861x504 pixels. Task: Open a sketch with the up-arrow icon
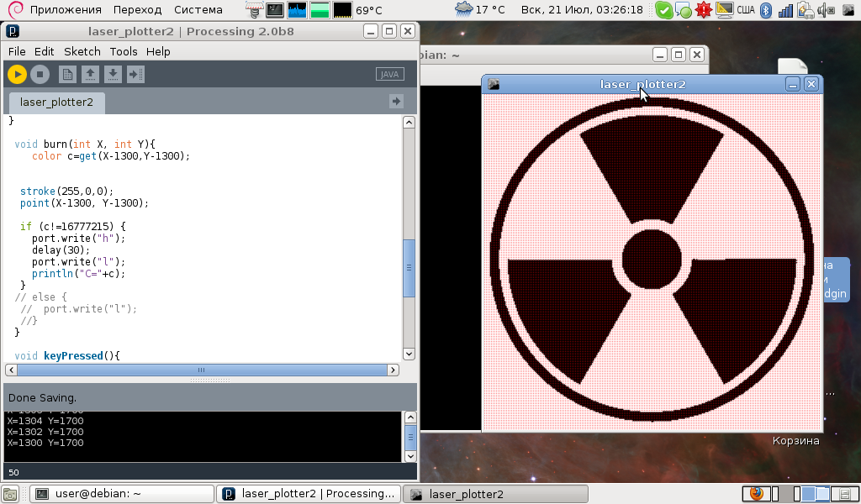[90, 74]
